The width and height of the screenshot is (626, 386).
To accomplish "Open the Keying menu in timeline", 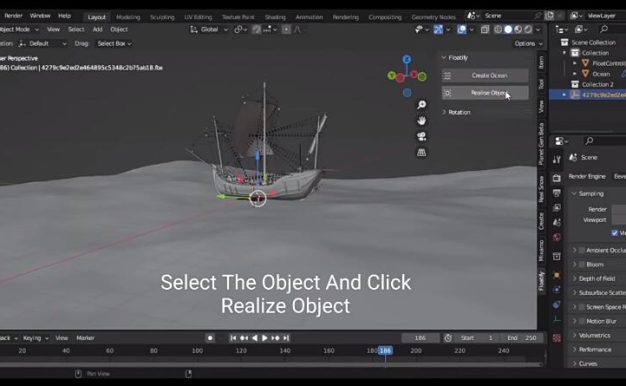I will [36, 338].
